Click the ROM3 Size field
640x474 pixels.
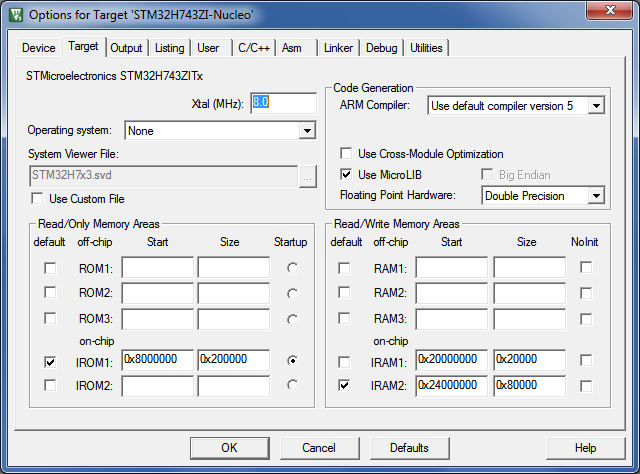[234, 319]
